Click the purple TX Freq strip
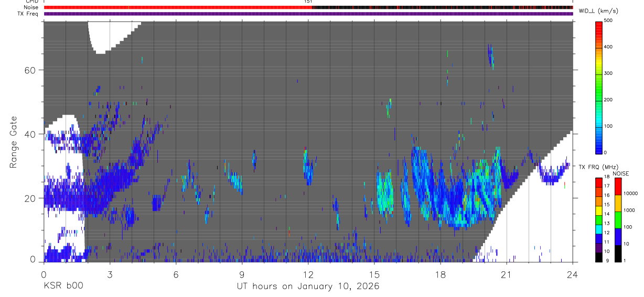This screenshot has height=297, width=644. pos(308,14)
